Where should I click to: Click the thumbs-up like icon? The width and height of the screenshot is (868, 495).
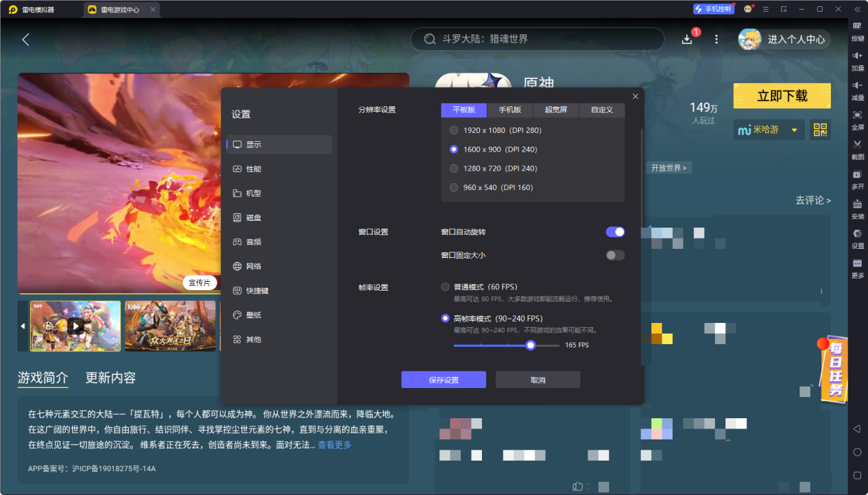pos(578,486)
